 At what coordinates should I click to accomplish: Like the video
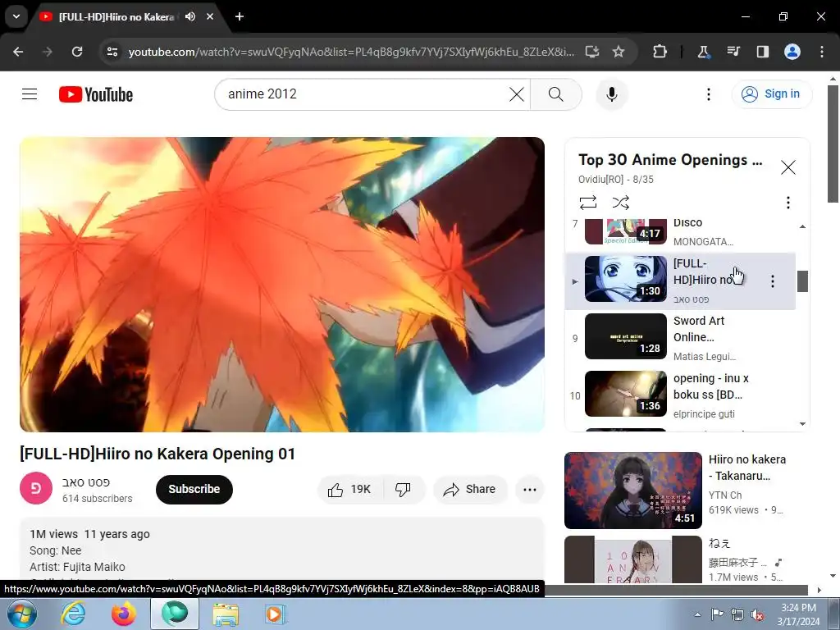(349, 490)
